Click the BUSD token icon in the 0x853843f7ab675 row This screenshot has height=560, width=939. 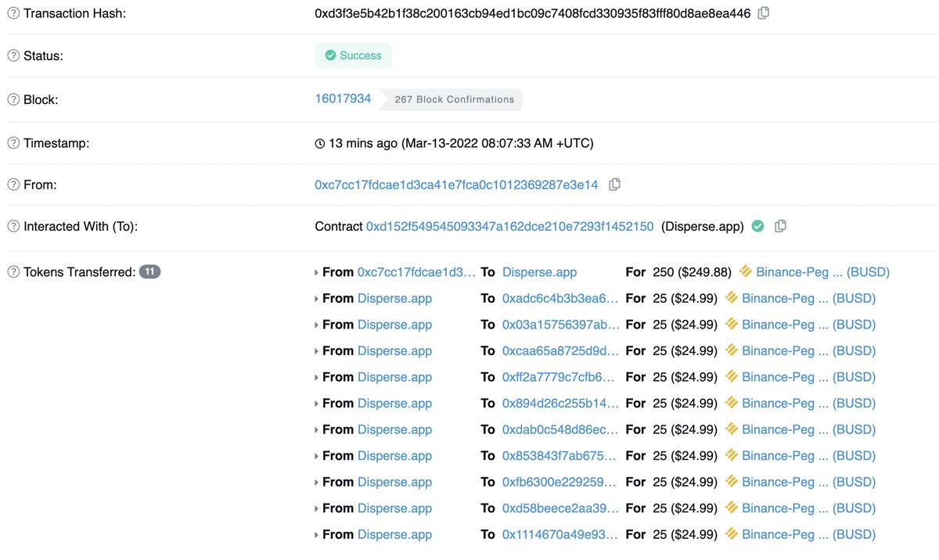pyautogui.click(x=732, y=455)
